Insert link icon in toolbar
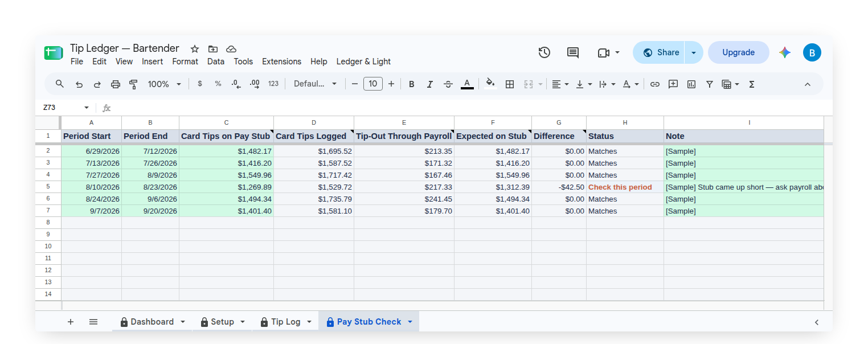The image size is (868, 344). [655, 84]
